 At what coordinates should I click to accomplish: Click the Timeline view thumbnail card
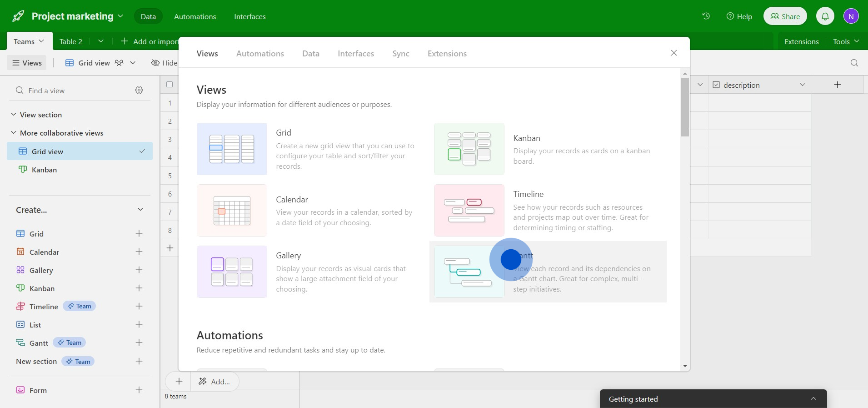pos(469,210)
